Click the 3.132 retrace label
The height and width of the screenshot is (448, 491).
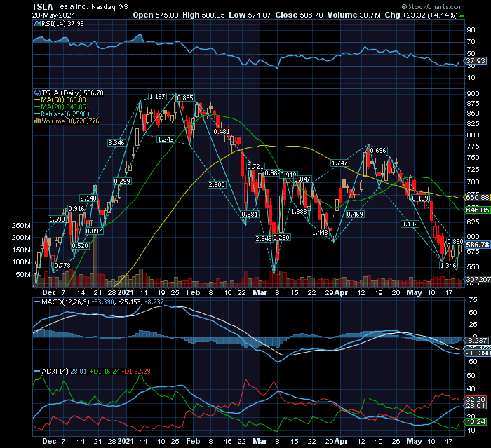pyautogui.click(x=410, y=224)
